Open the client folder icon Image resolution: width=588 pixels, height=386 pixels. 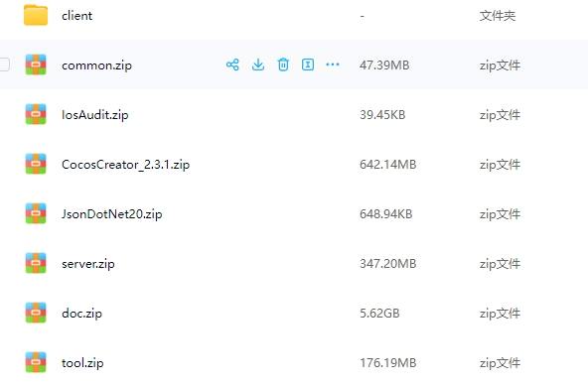pyautogui.click(x=36, y=15)
